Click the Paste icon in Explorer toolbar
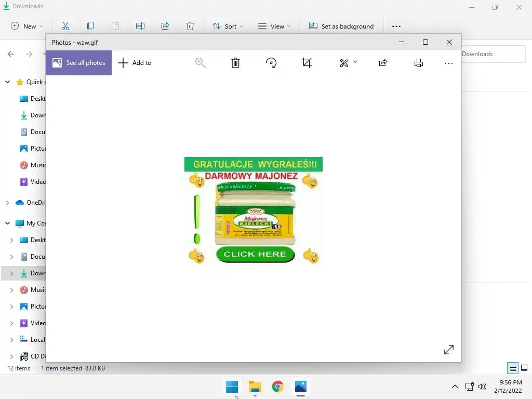 [x=115, y=26]
